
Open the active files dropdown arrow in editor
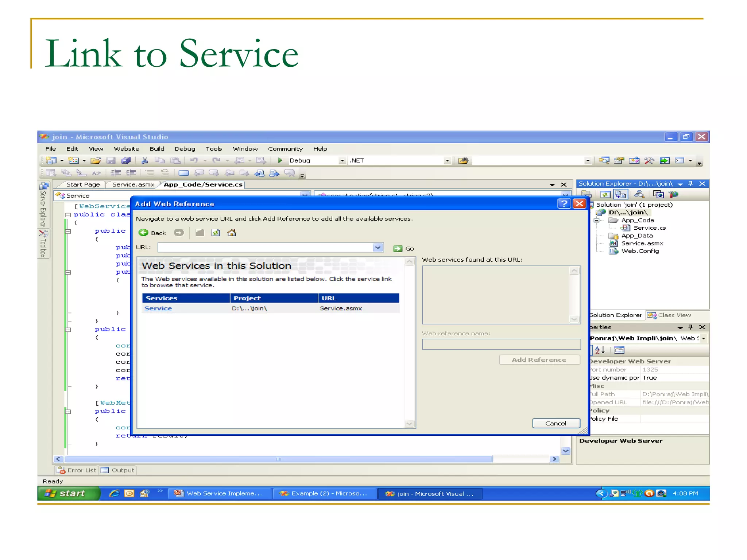(x=552, y=185)
